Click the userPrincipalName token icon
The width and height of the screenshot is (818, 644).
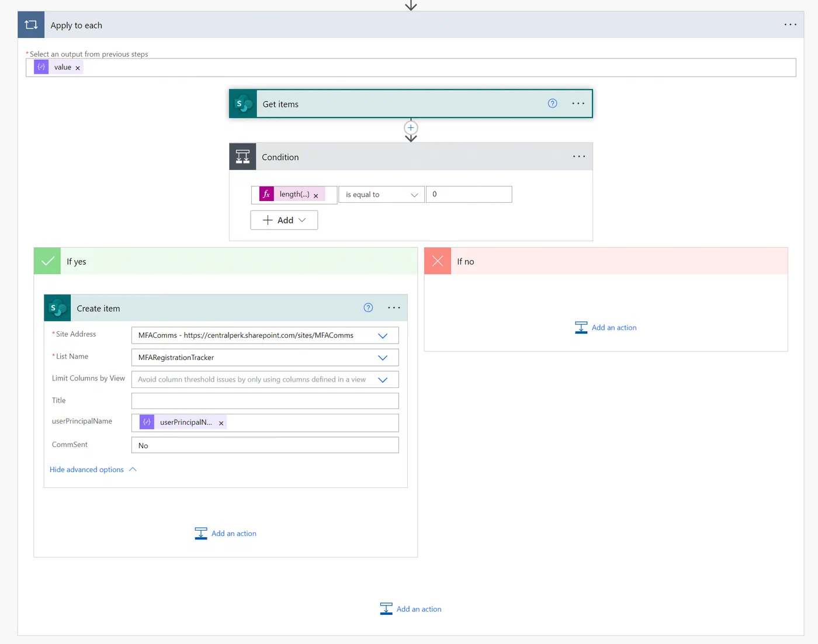pyautogui.click(x=147, y=422)
